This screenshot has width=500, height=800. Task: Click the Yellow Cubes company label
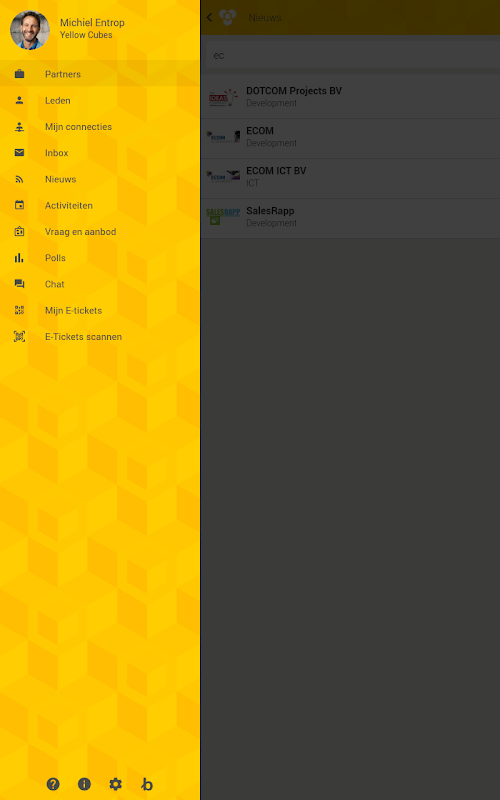[86, 35]
